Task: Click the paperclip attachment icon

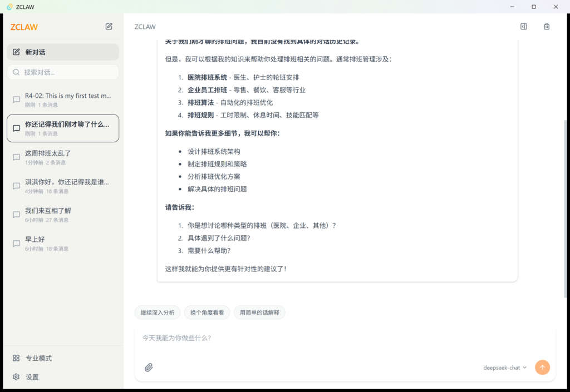Action: tap(149, 368)
